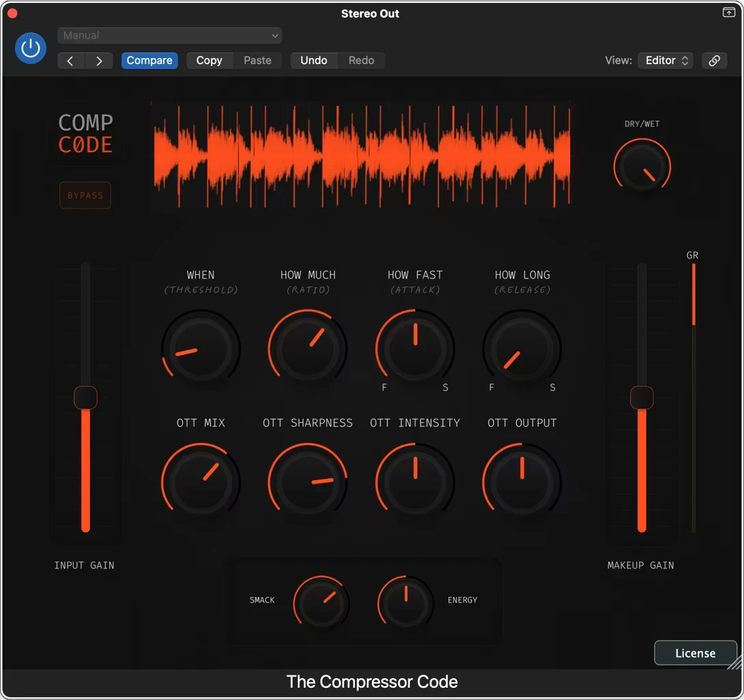Close the Stereo Out window
The image size is (744, 700).
12,13
